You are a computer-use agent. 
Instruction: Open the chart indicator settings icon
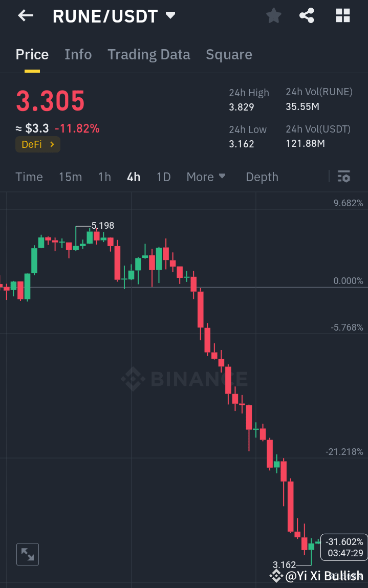point(344,177)
